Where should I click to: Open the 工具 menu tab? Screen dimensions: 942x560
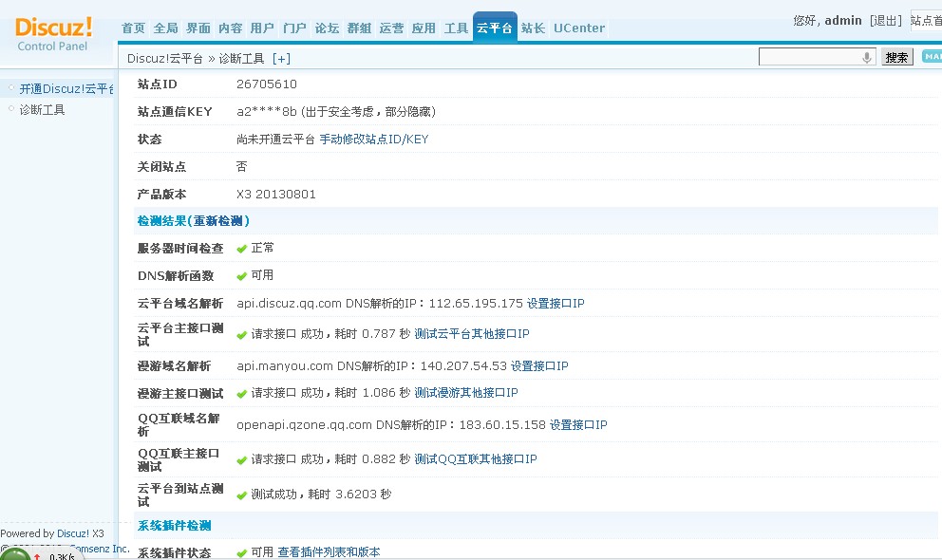(456, 28)
